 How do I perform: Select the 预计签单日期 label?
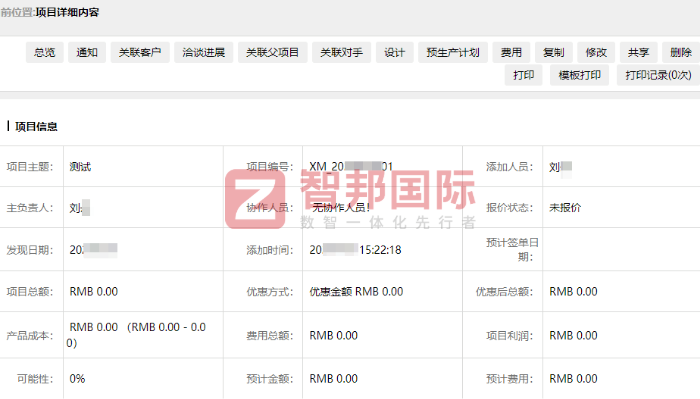click(x=512, y=249)
